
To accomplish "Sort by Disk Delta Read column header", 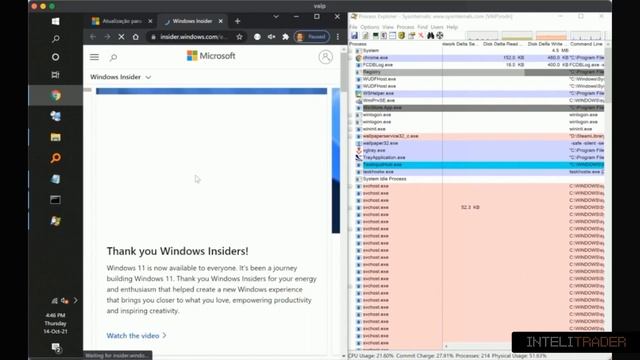I will pos(501,44).
